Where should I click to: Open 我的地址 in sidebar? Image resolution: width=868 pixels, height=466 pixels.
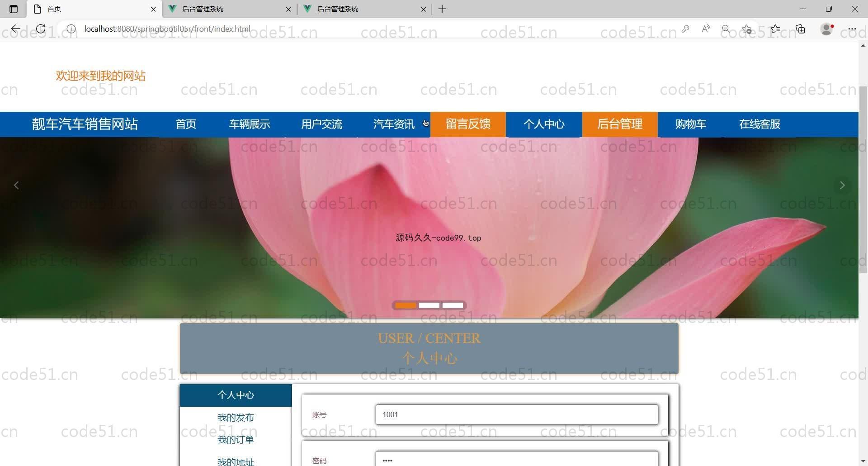coord(236,461)
